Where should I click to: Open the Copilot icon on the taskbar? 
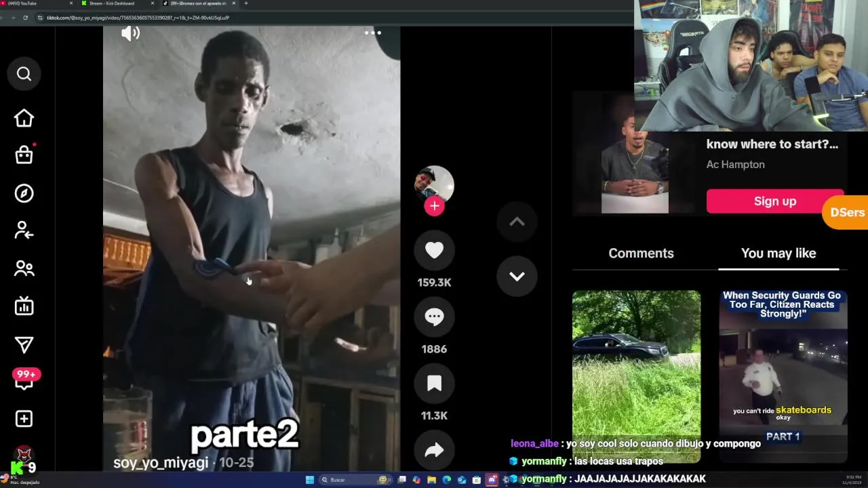click(416, 480)
